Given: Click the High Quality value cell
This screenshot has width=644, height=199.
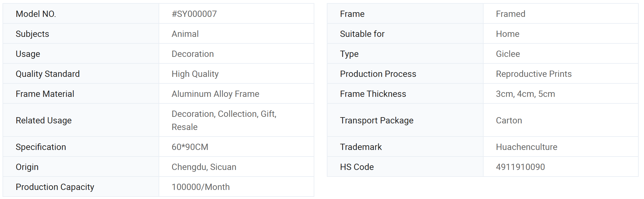Looking at the screenshot, I should point(236,74).
